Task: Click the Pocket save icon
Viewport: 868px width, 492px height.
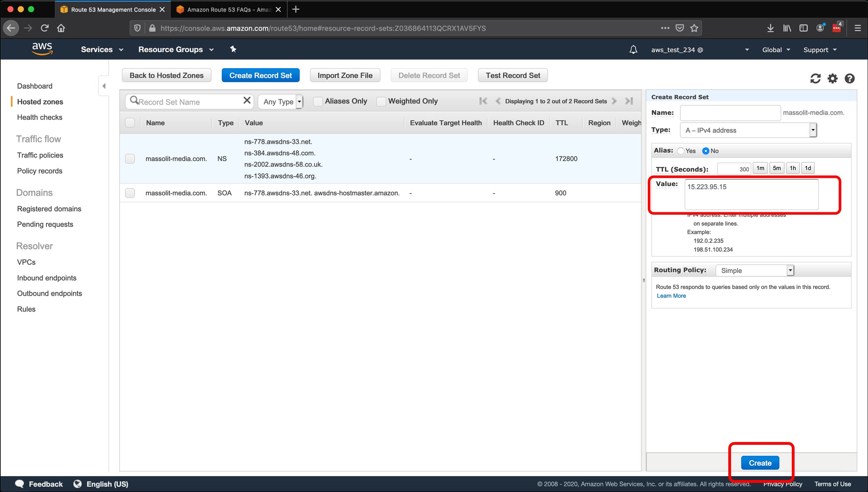Action: click(x=680, y=28)
